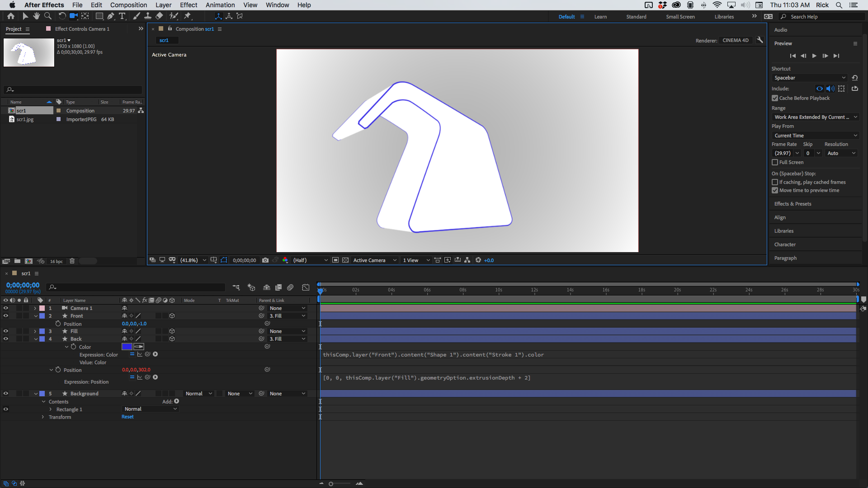Open the Composition menu
Image resolution: width=868 pixels, height=488 pixels.
[128, 5]
